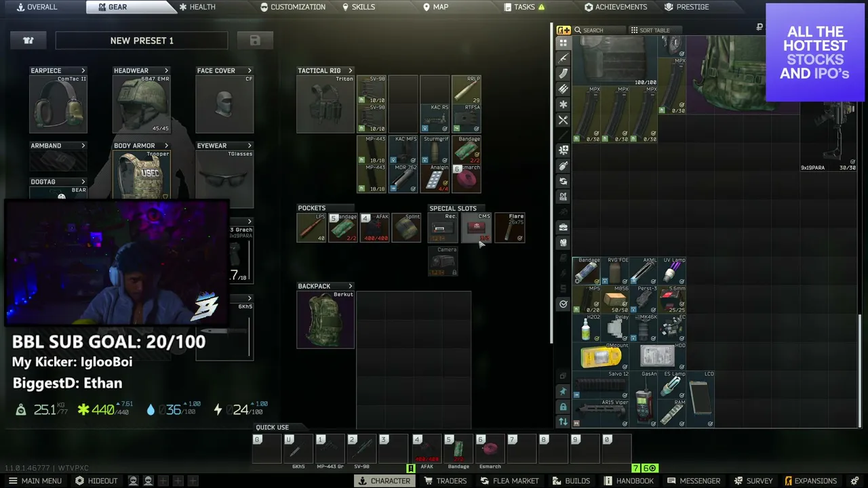
Task: Open the Tasks tab
Action: click(525, 7)
